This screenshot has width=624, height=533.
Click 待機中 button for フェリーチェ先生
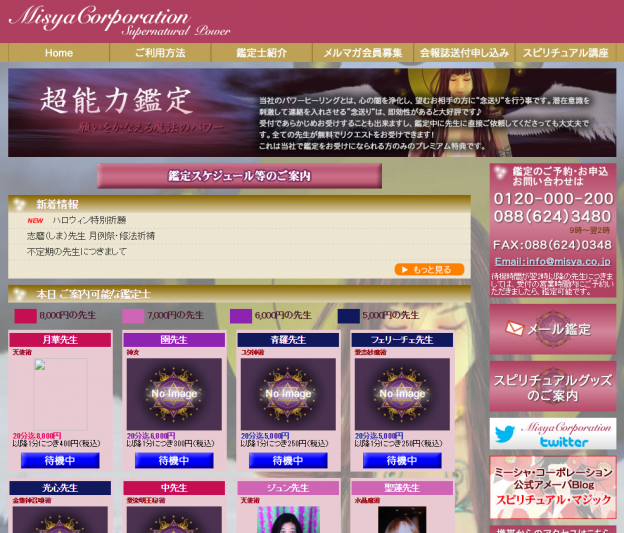pyautogui.click(x=402, y=461)
